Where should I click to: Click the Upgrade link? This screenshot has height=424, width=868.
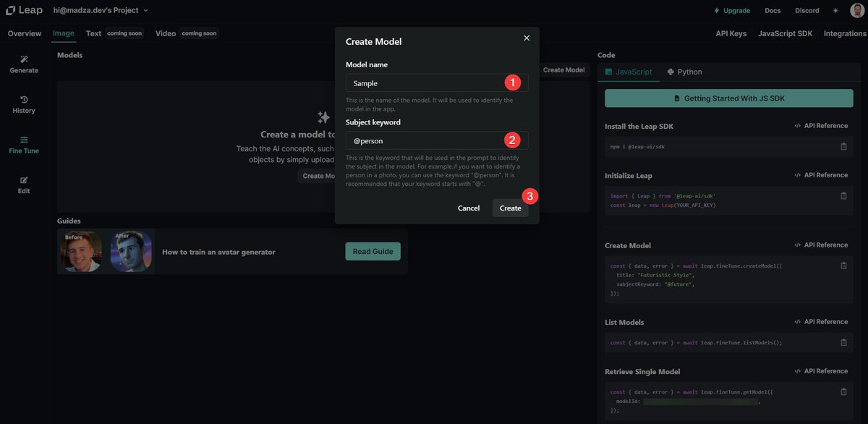click(x=732, y=11)
